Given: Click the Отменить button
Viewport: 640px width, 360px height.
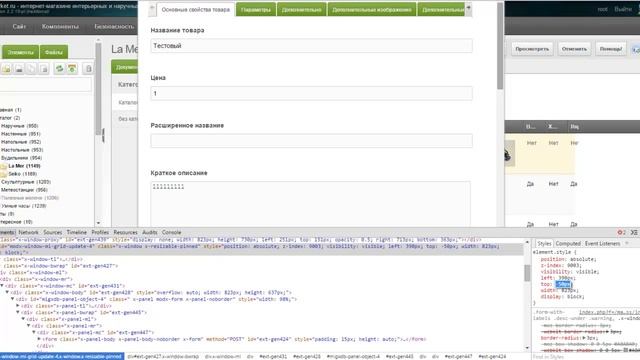Looking at the screenshot, I should tap(574, 49).
